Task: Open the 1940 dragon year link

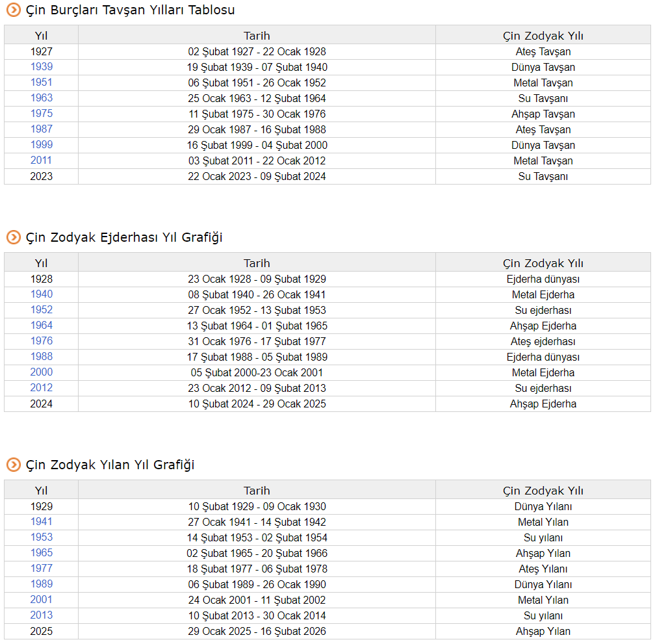Action: (42, 294)
